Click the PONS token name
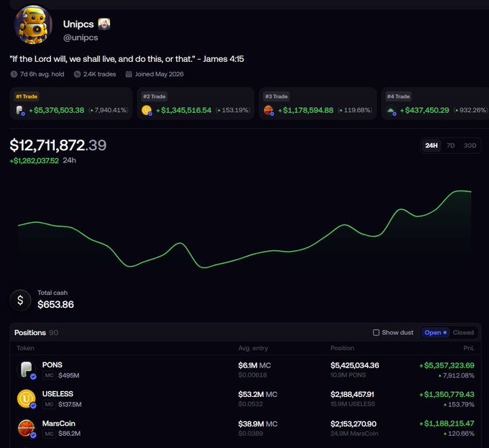This screenshot has height=448, width=489. [x=52, y=365]
